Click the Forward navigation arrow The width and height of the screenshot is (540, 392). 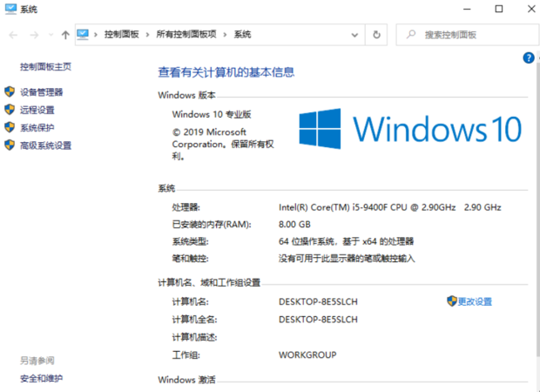click(34, 35)
